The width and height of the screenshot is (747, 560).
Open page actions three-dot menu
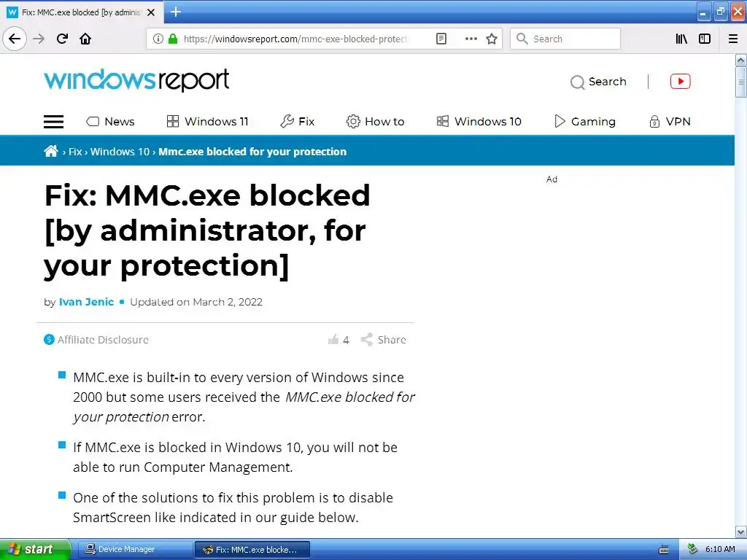tap(471, 39)
